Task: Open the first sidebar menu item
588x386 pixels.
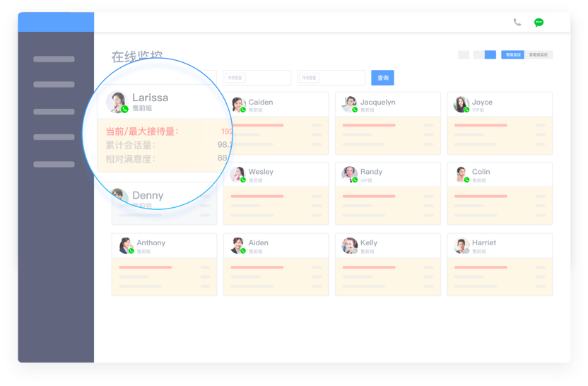Action: (54, 59)
